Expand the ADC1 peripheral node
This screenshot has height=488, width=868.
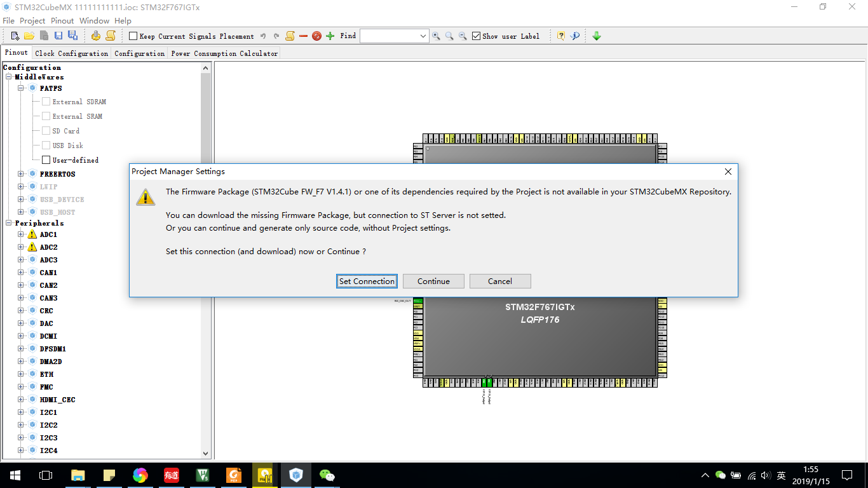coord(21,234)
